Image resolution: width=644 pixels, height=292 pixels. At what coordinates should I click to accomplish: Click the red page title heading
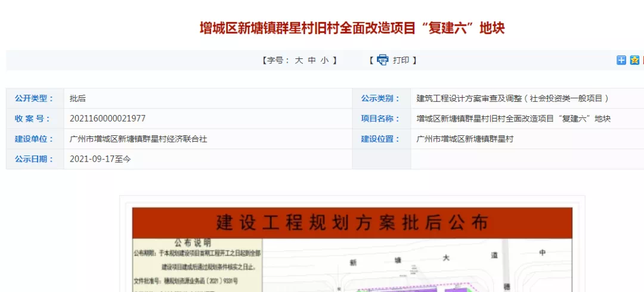pyautogui.click(x=352, y=28)
